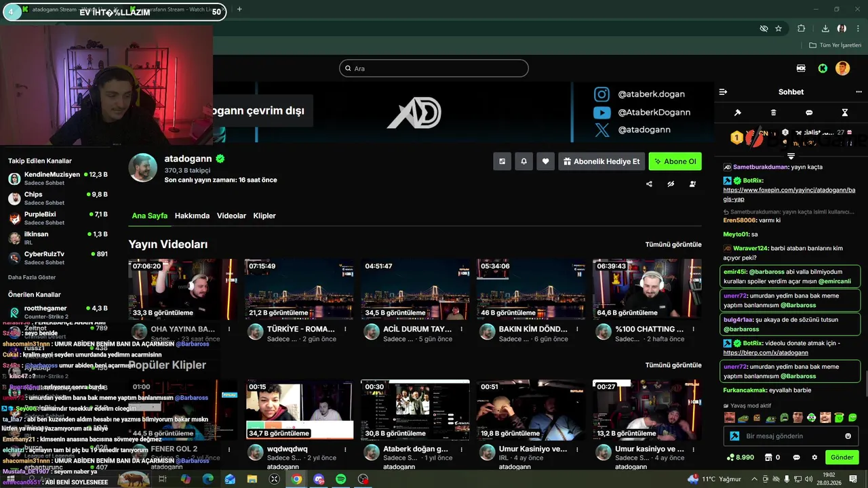
Task: Open the '%100 CHATTING' video thumbnail
Action: pyautogui.click(x=647, y=289)
